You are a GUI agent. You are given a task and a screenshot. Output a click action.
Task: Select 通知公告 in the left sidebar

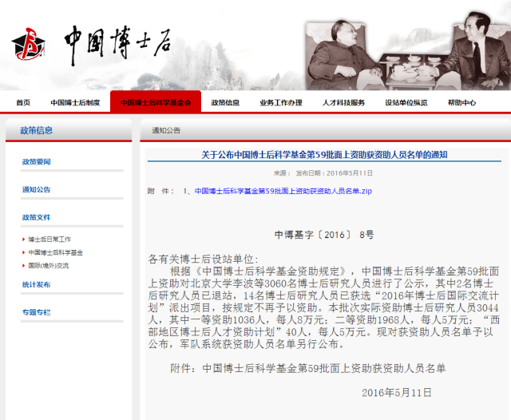pyautogui.click(x=36, y=189)
